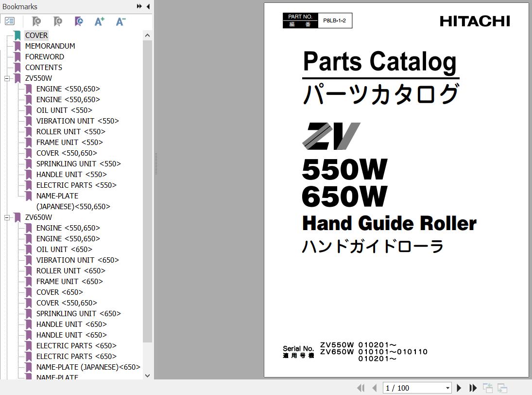Click the CONTENTS bookmark ribbon icon

17,68
